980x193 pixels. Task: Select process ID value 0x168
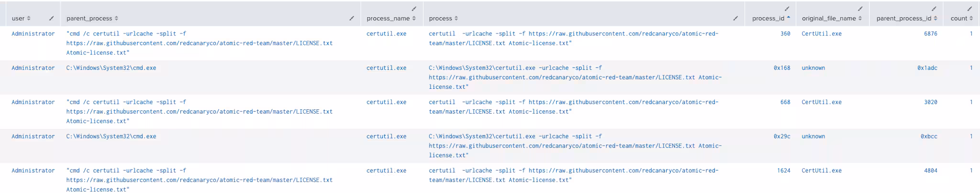click(782, 68)
